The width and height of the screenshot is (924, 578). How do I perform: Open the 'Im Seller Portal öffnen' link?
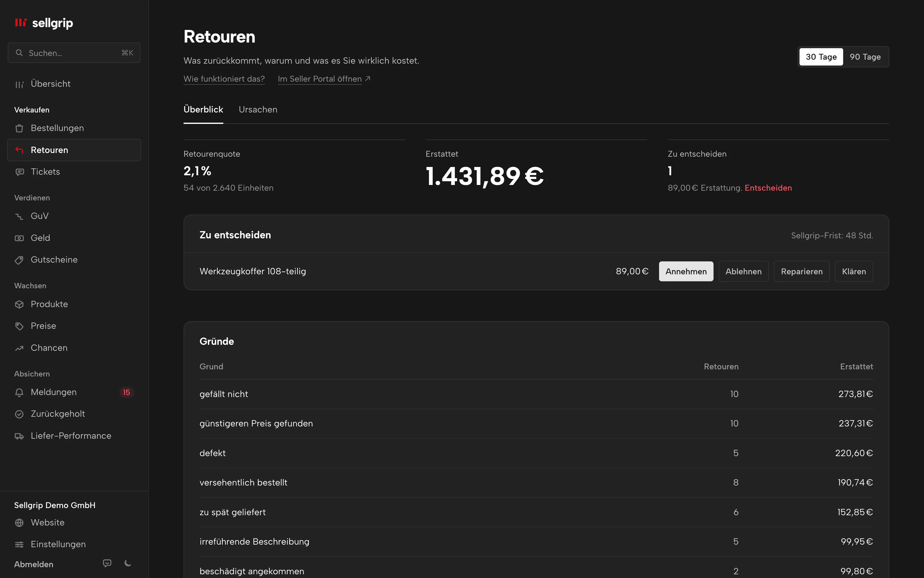[324, 79]
